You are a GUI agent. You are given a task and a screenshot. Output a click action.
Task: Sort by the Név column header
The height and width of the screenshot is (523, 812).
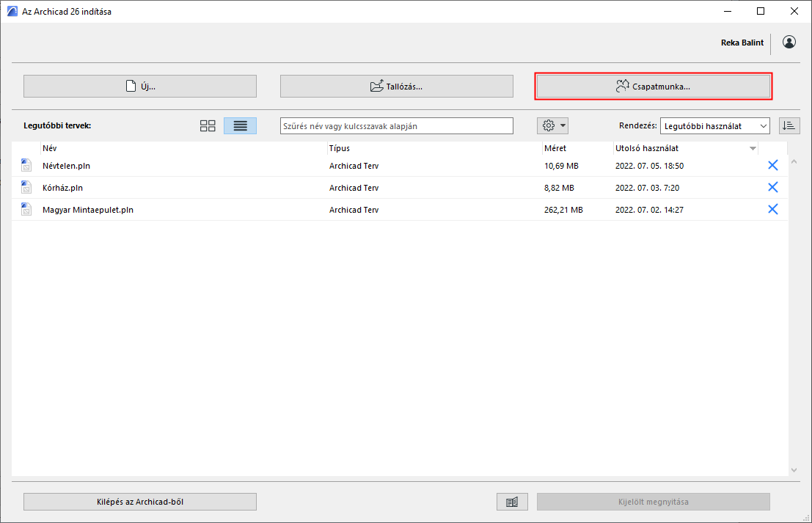pyautogui.click(x=184, y=148)
